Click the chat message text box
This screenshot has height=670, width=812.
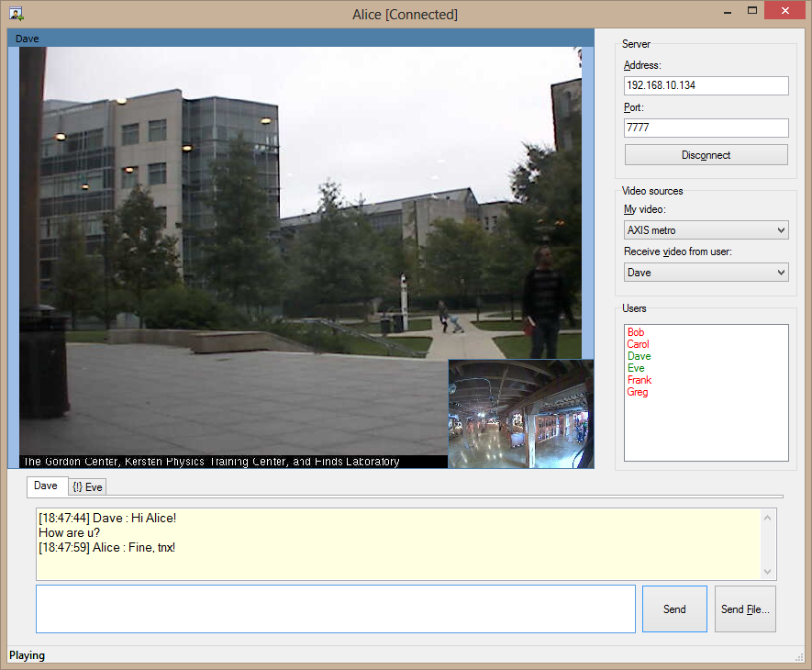(335, 609)
